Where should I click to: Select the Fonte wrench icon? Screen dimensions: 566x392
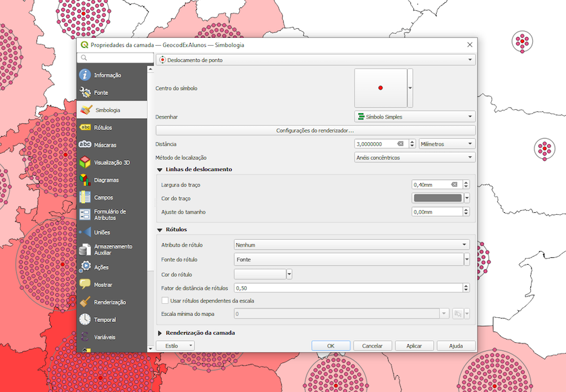(85, 92)
